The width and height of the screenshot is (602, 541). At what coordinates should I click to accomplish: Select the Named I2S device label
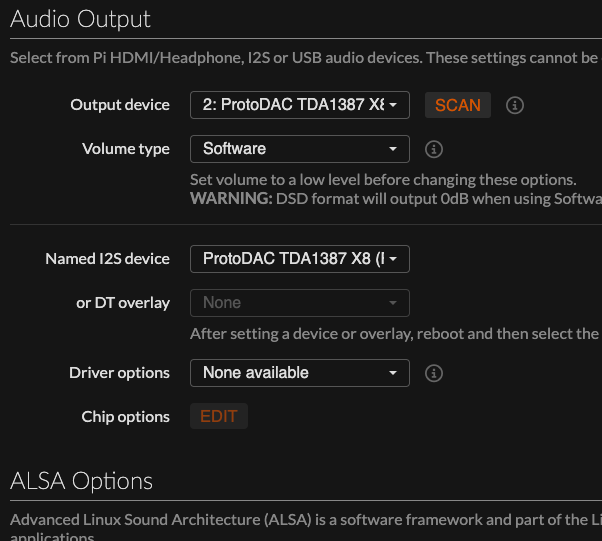tap(108, 259)
